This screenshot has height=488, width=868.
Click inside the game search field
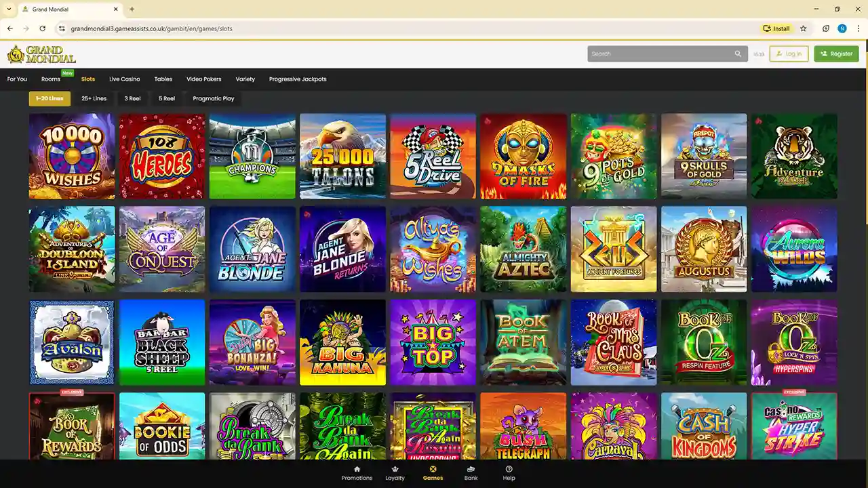click(x=658, y=54)
